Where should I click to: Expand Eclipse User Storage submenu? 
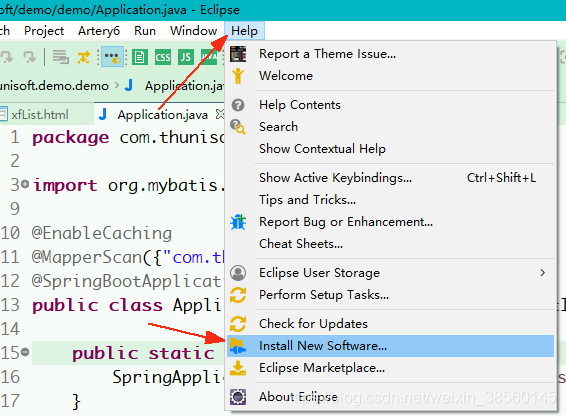(x=390, y=273)
